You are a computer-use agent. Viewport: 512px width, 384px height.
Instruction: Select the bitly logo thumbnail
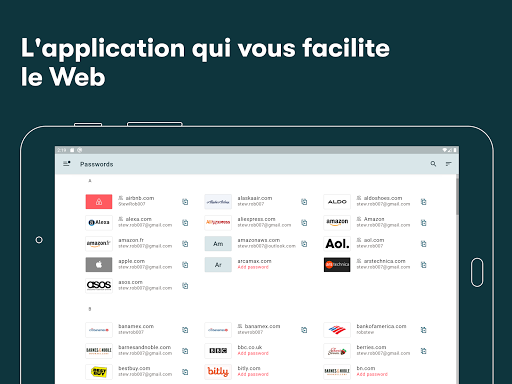click(x=218, y=372)
